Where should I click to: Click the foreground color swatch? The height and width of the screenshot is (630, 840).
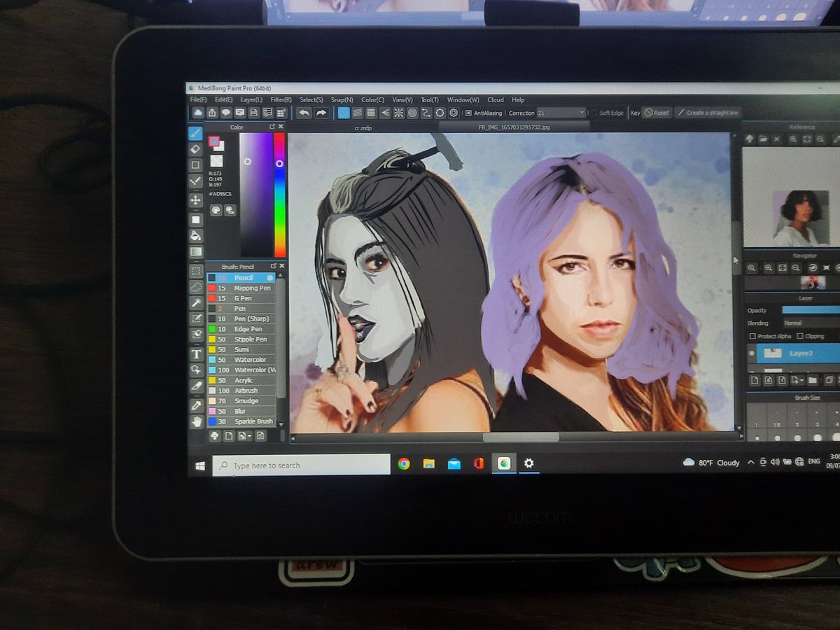213,141
